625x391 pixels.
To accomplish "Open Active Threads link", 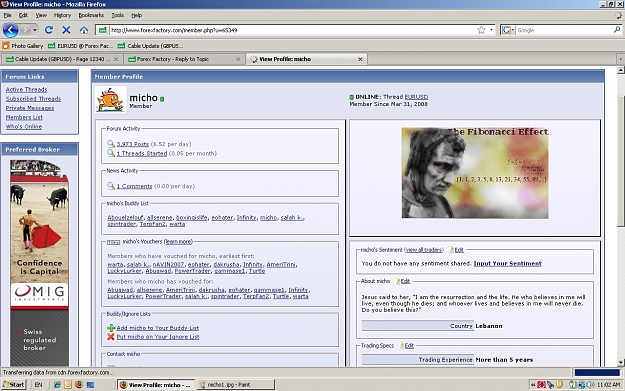I will (26, 89).
